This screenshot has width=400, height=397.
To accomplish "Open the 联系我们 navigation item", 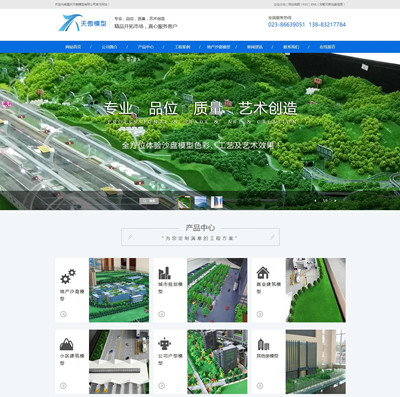I will point(291,47).
